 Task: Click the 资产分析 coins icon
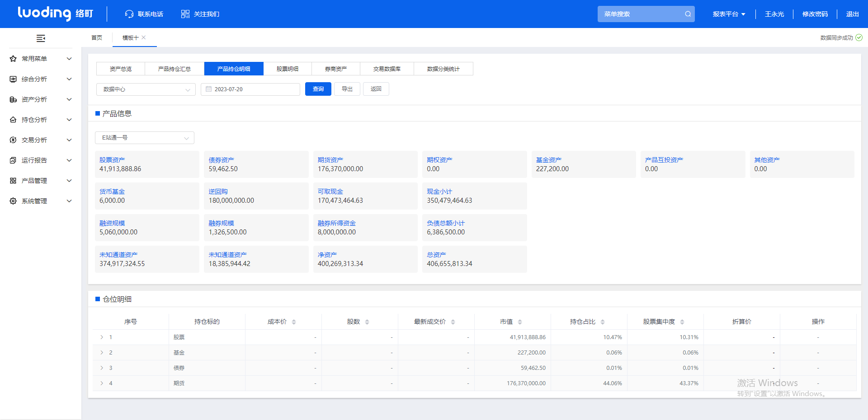point(13,99)
